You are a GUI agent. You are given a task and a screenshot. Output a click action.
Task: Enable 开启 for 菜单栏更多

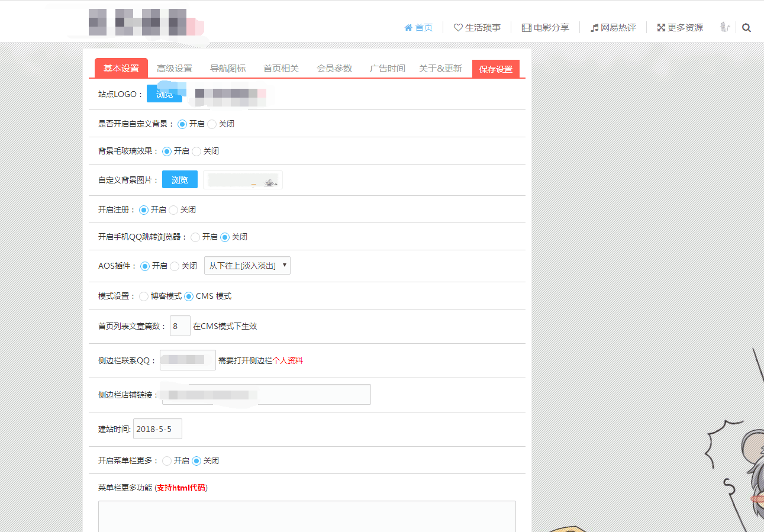(166, 460)
